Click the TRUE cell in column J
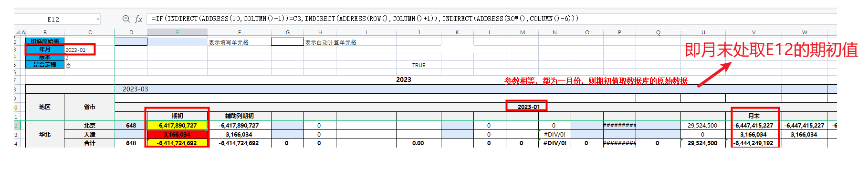The image size is (868, 188). click(x=418, y=65)
